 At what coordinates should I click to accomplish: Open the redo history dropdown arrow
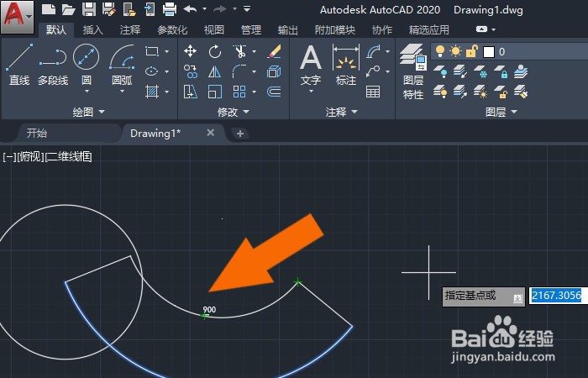(234, 9)
